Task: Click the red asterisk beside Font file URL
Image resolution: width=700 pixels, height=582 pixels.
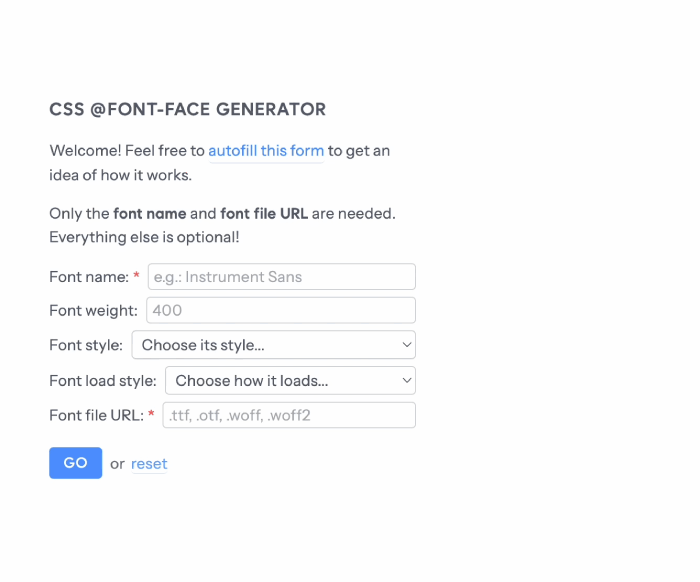Action: [x=151, y=414]
